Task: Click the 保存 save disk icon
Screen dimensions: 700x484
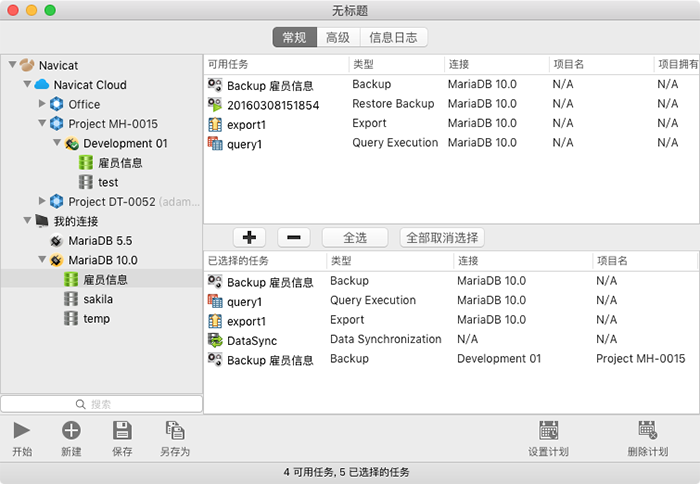Action: coord(122,430)
